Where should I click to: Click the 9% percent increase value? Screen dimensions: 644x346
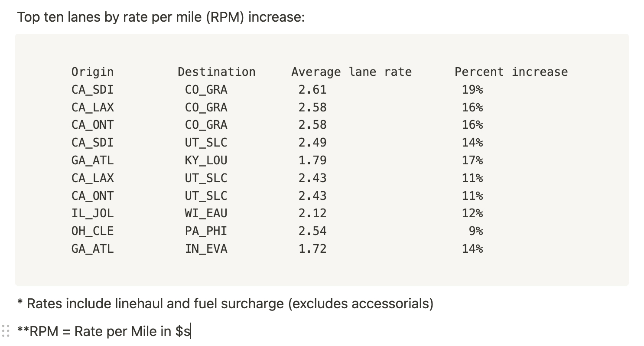475,231
